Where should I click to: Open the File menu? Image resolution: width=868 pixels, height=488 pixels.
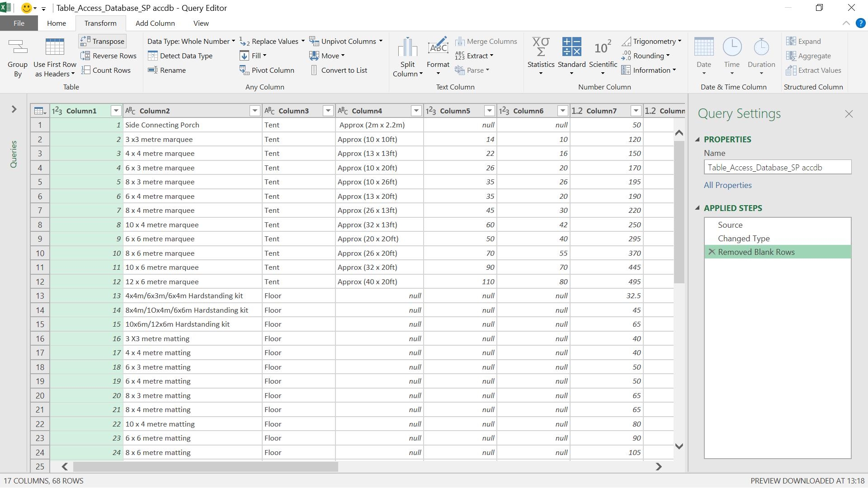(x=19, y=23)
